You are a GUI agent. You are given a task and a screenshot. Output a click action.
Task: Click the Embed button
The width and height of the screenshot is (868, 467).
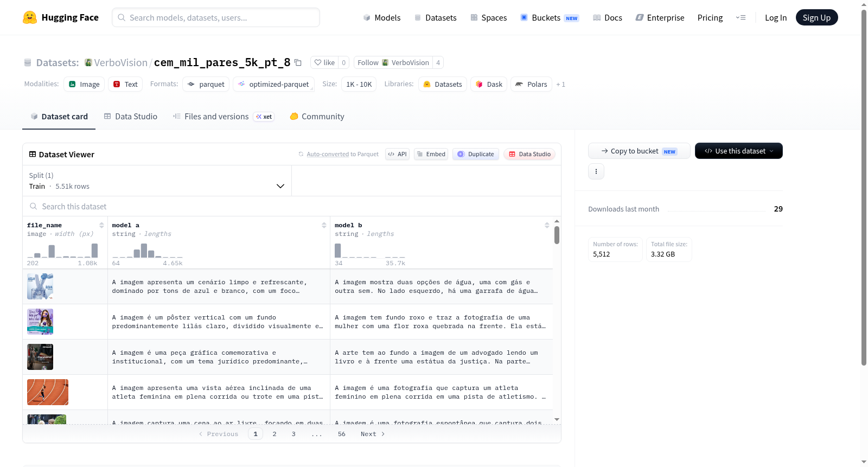click(x=431, y=154)
